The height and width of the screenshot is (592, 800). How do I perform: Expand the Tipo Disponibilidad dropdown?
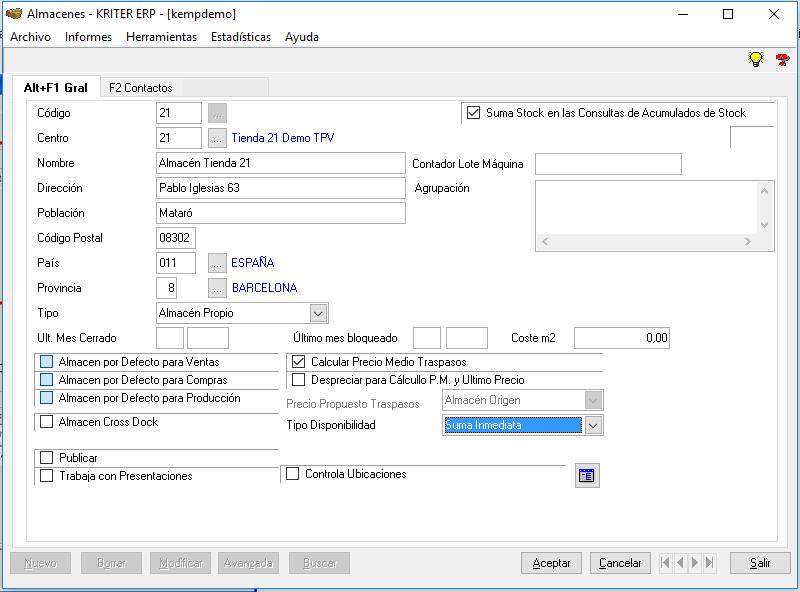(x=593, y=425)
